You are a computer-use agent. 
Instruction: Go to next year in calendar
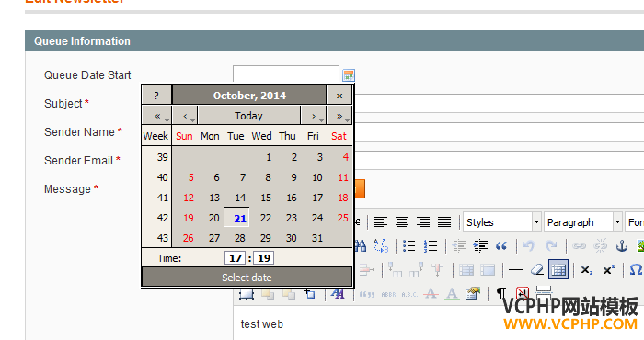[x=339, y=116]
